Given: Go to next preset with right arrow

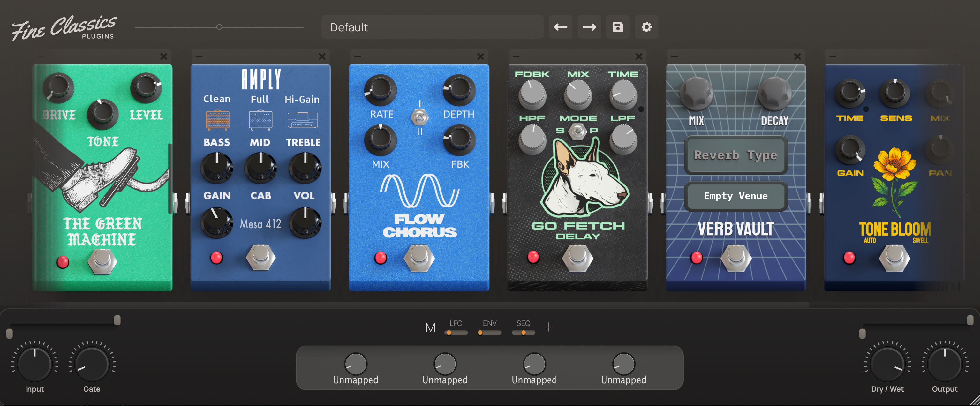Looking at the screenshot, I should tap(589, 27).
